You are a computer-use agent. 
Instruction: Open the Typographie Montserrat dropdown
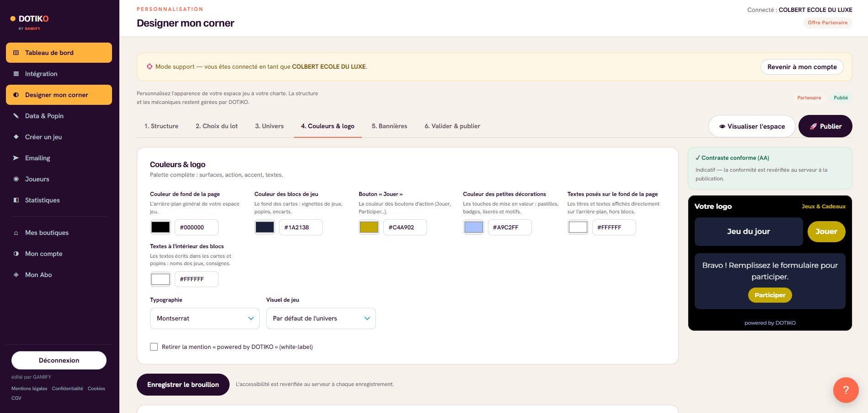point(205,318)
